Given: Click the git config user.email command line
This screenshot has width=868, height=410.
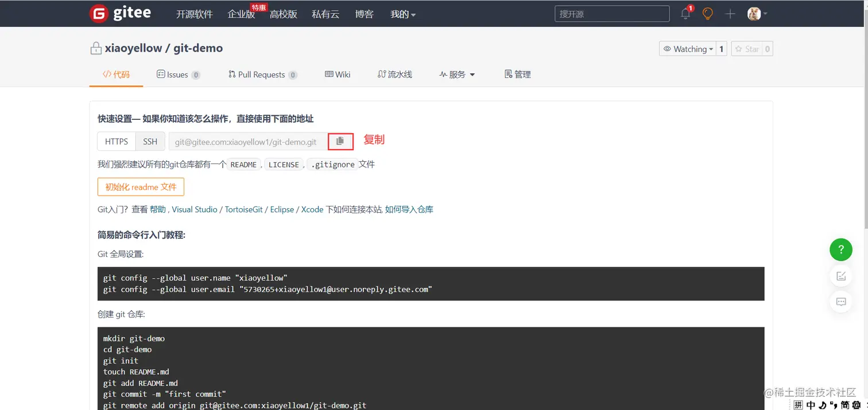Looking at the screenshot, I should tap(268, 290).
